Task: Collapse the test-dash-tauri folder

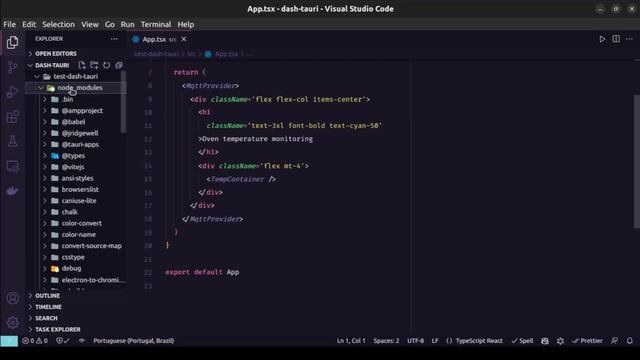Action: point(76,76)
